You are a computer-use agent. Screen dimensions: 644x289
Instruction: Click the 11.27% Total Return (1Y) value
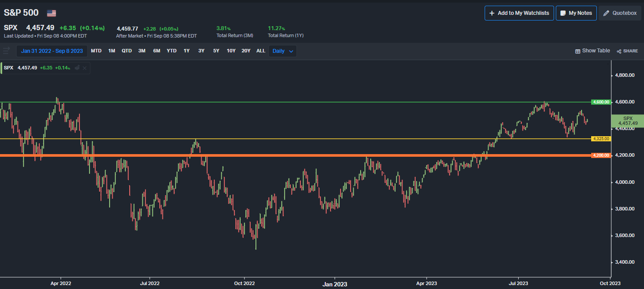276,28
